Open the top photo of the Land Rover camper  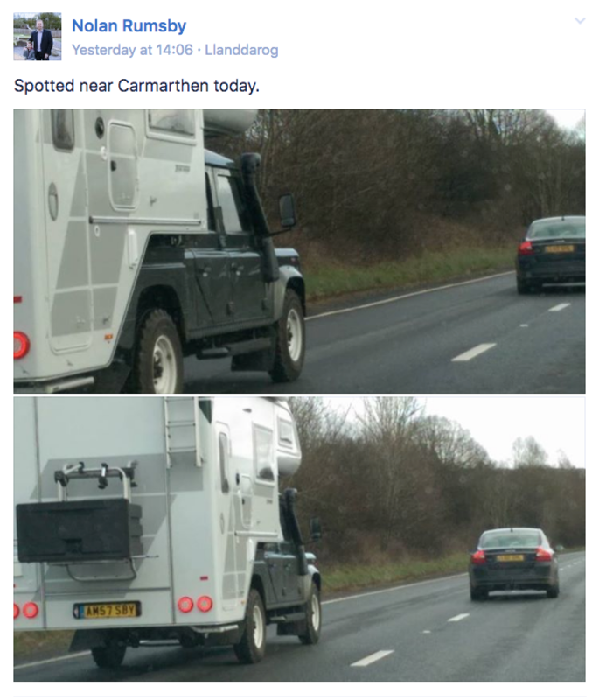[x=299, y=251]
